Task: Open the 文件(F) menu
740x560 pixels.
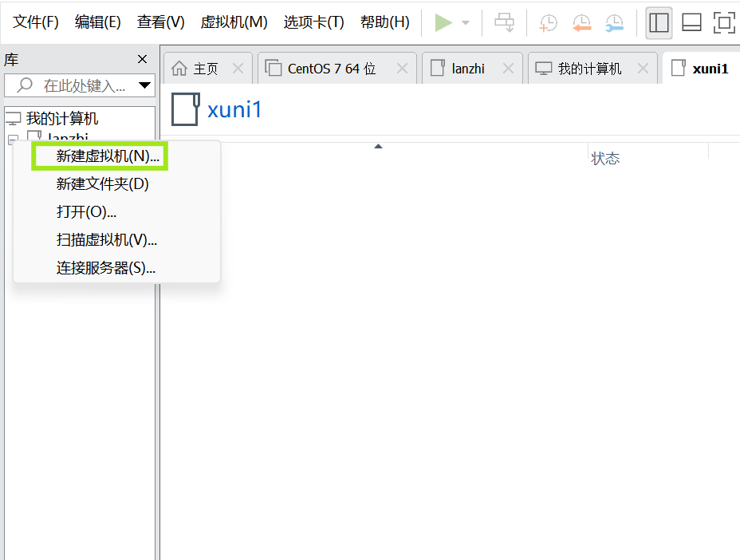Action: tap(35, 22)
